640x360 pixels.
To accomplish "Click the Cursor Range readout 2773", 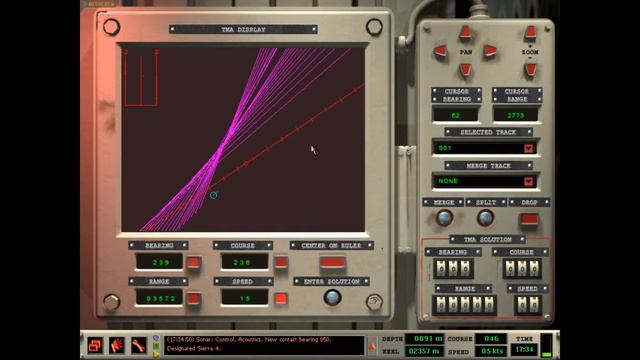I will (516, 116).
